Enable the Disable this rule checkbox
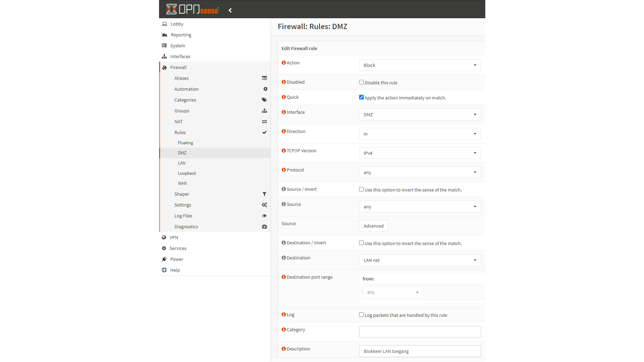This screenshot has height=362, width=644. 361,82
